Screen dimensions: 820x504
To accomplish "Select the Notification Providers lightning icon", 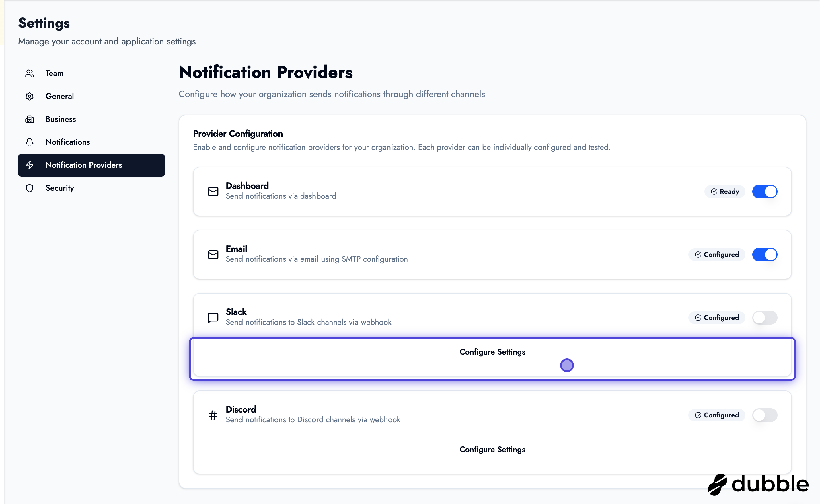I will [x=29, y=165].
